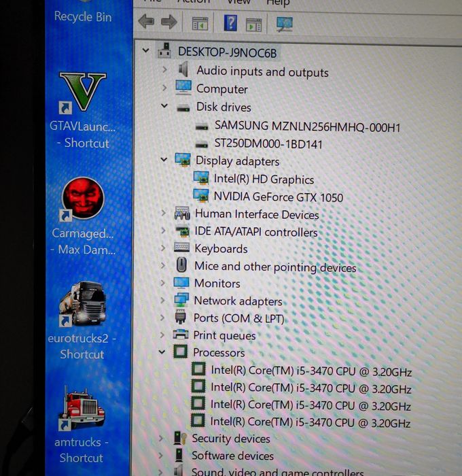The image size is (462, 476).
Task: Expand IDE ATA/ATAPI controllers
Action: [x=163, y=231]
